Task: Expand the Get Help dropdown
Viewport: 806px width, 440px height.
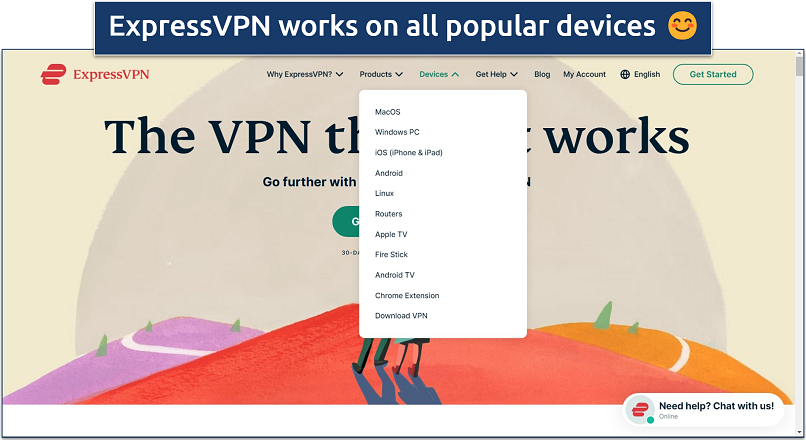Action: tap(497, 75)
